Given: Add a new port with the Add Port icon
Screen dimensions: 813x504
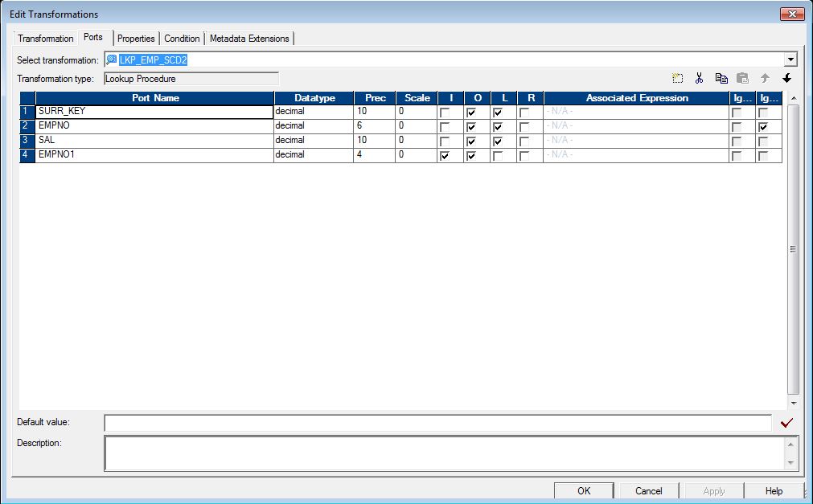Looking at the screenshot, I should click(x=676, y=77).
